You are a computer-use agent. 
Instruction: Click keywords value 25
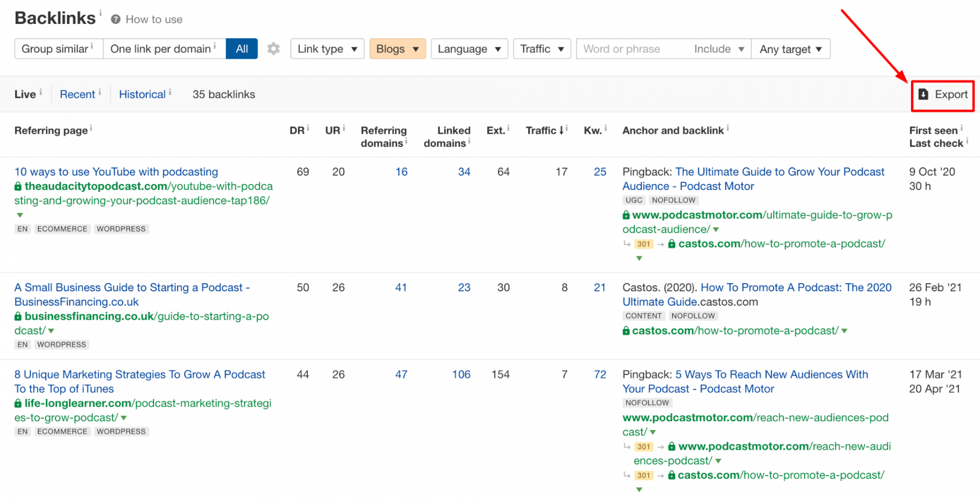[x=600, y=172]
